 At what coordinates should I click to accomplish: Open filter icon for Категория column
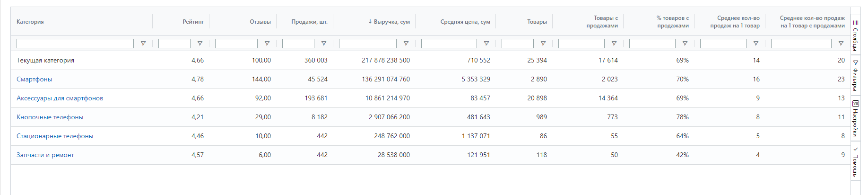point(143,44)
